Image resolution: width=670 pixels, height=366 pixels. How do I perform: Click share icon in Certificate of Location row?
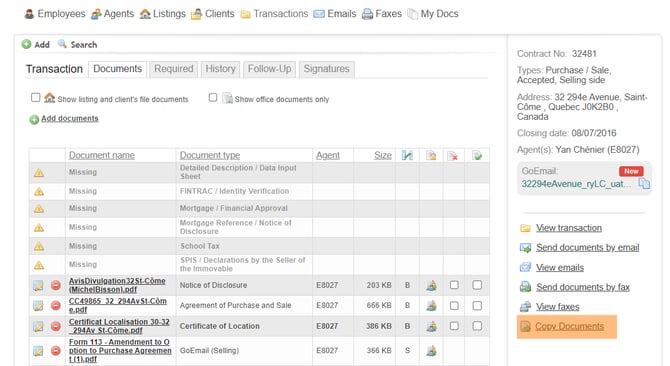point(432,326)
